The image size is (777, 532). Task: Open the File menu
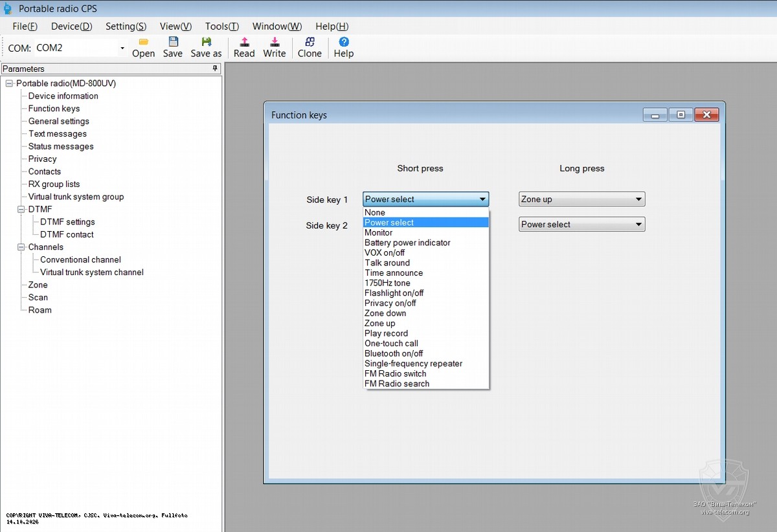(25, 27)
